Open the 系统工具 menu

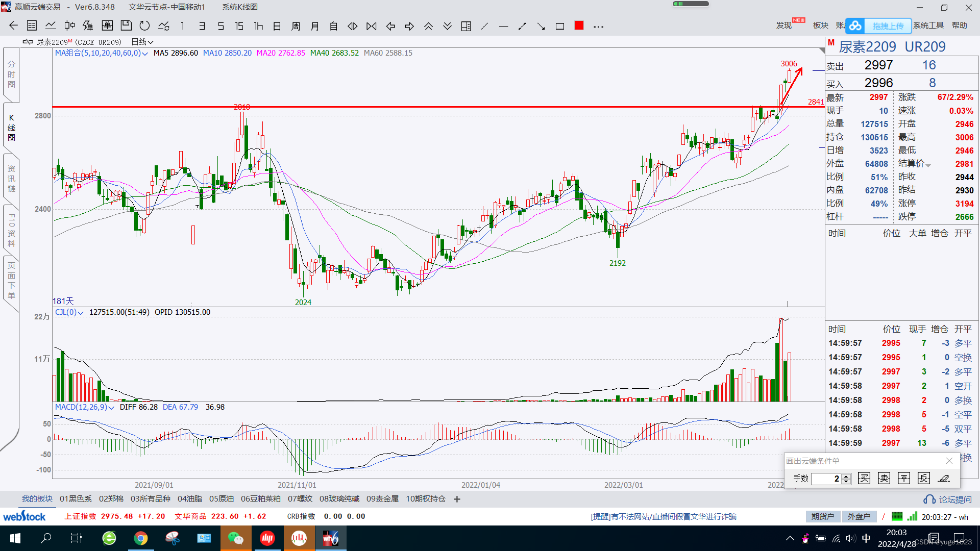pyautogui.click(x=928, y=25)
